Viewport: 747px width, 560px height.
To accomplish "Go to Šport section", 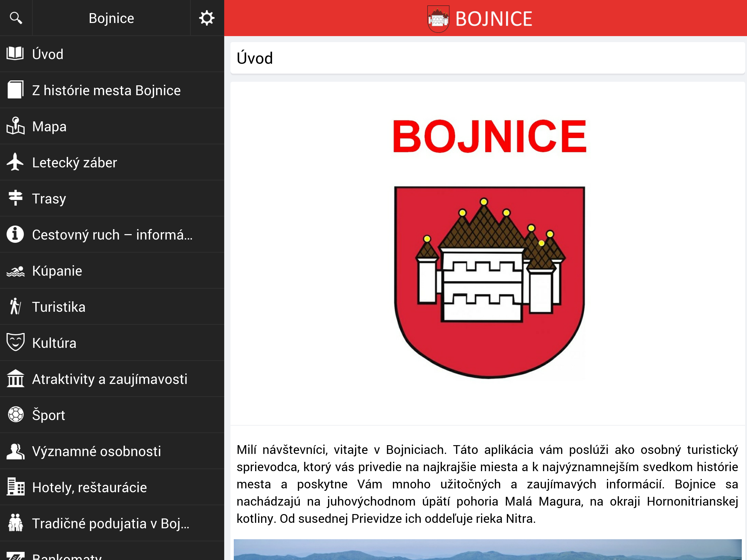I will [112, 415].
